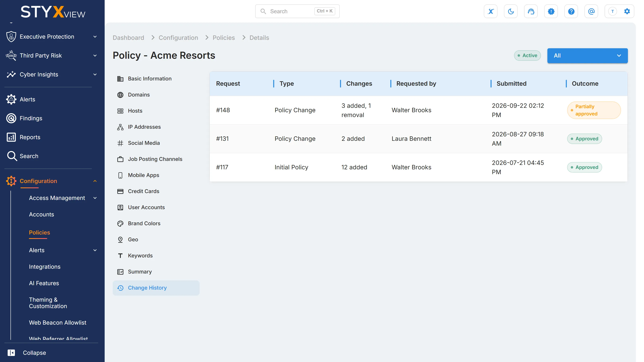Viewport: 644px width, 362px height.
Task: Open the support headset icon
Action: point(531,11)
